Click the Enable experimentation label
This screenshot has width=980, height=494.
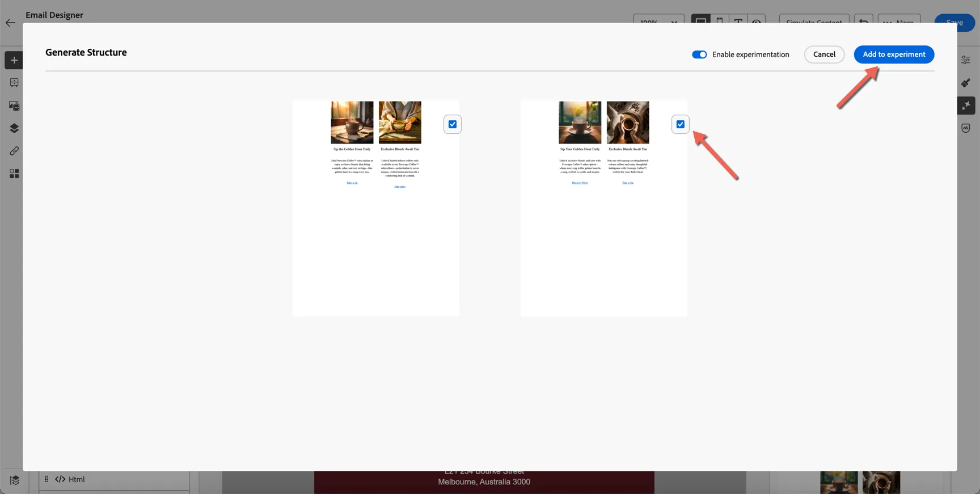[751, 54]
